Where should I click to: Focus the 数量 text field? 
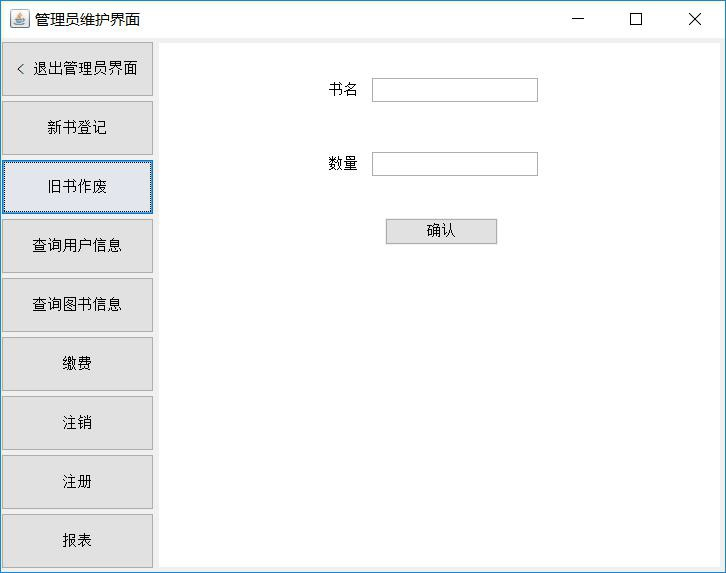tap(455, 164)
